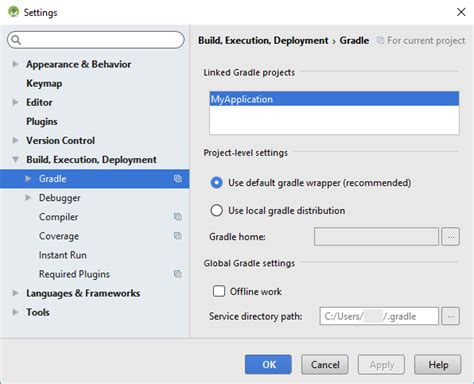
Task: Select the Debugger tree item
Action: 60,198
